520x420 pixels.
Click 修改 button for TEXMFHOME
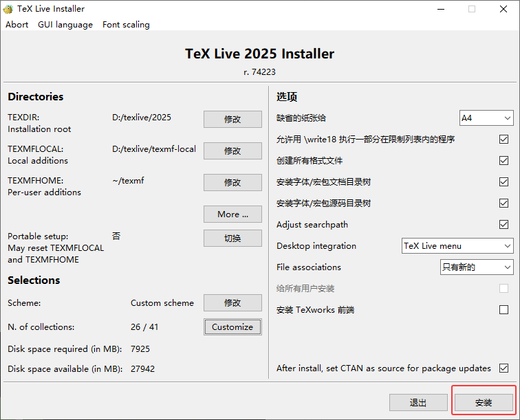click(232, 182)
